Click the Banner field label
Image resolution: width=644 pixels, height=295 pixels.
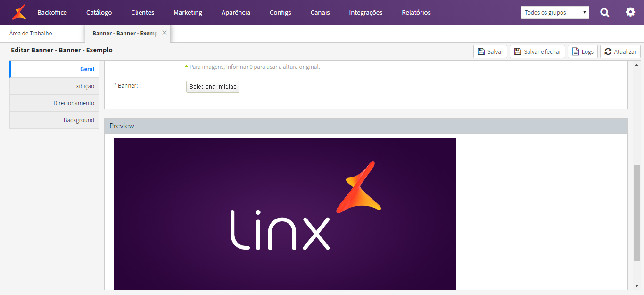(126, 86)
